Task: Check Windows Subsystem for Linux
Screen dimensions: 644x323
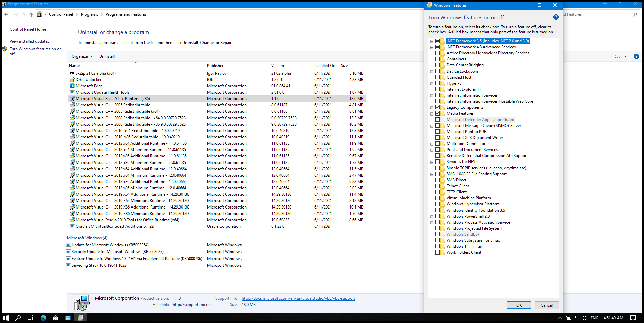Action: 437,240
